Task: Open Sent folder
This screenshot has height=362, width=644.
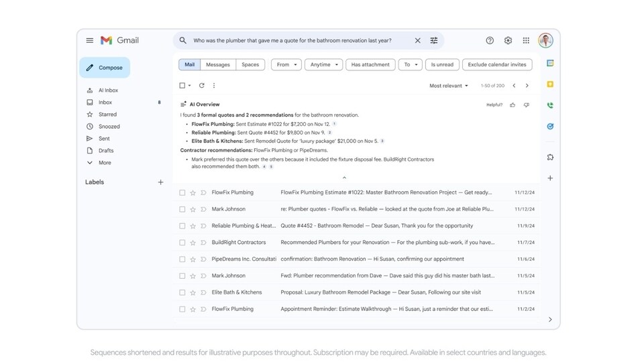Action: click(x=104, y=139)
